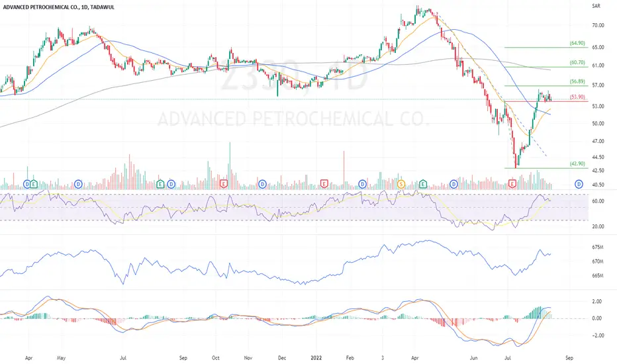Select the (56.89) Fibonacci level label
This screenshot has width=617, height=364.
point(577,82)
